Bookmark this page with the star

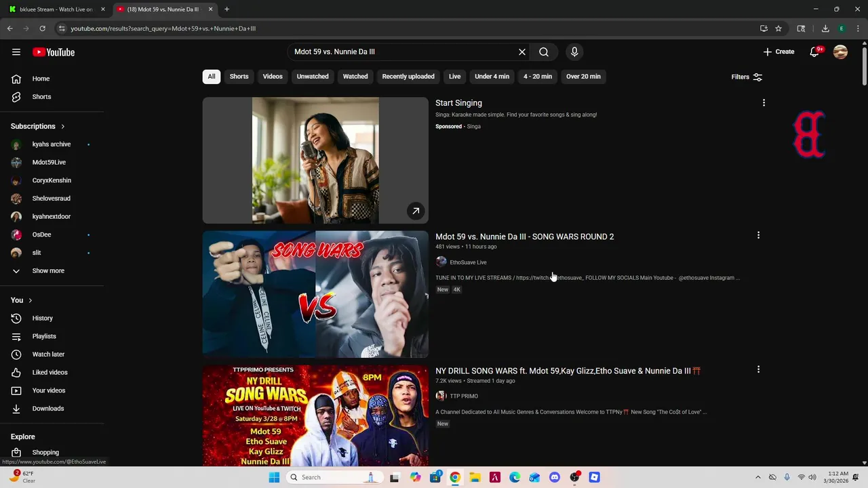(x=778, y=28)
